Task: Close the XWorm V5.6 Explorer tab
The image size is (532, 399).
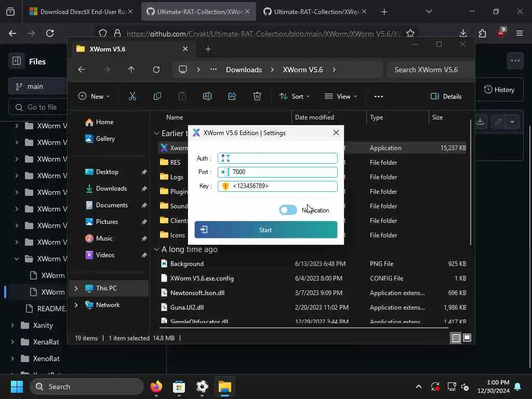Action: pos(185,49)
